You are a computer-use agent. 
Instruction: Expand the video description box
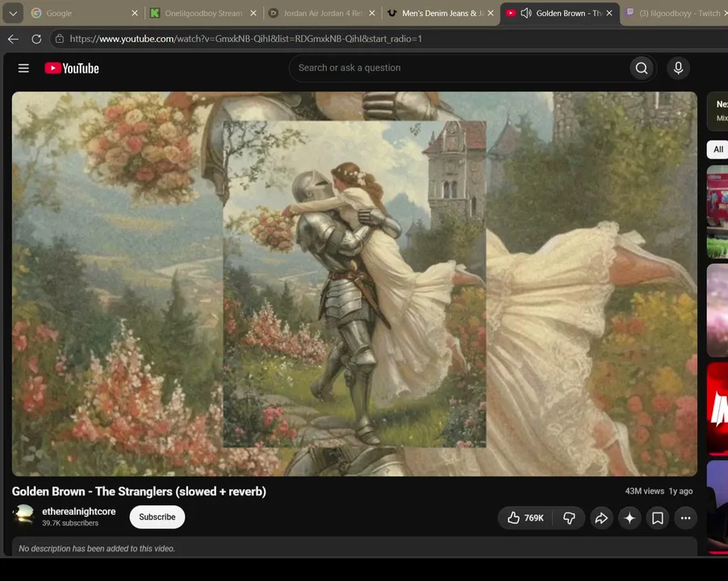click(x=354, y=546)
